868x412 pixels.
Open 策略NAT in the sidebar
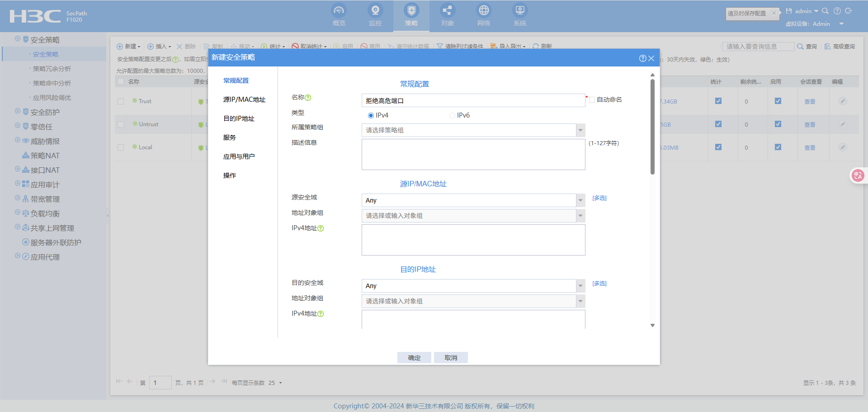pyautogui.click(x=45, y=156)
